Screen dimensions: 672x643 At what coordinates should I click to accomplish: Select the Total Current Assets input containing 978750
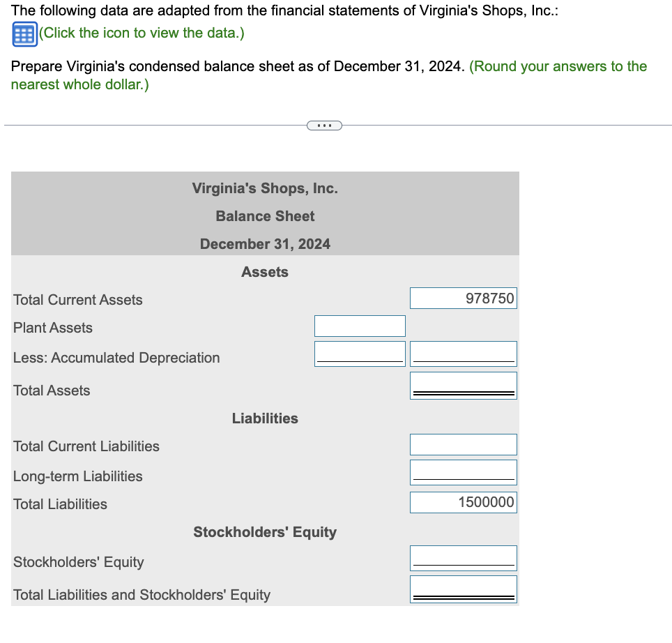tap(464, 298)
